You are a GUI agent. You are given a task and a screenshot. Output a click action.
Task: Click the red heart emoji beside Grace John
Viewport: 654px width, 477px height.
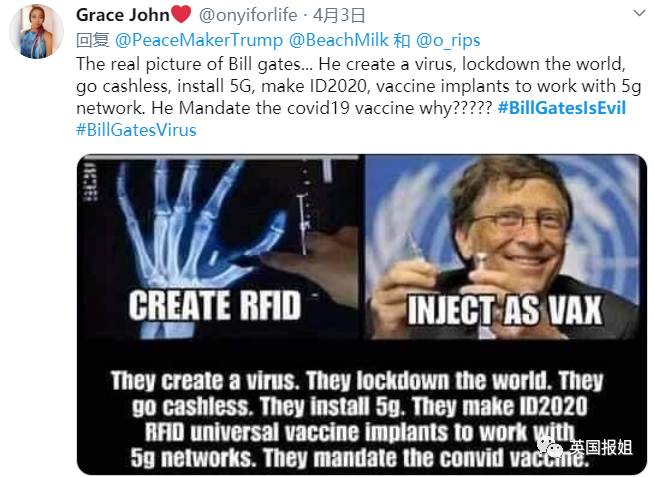(181, 15)
